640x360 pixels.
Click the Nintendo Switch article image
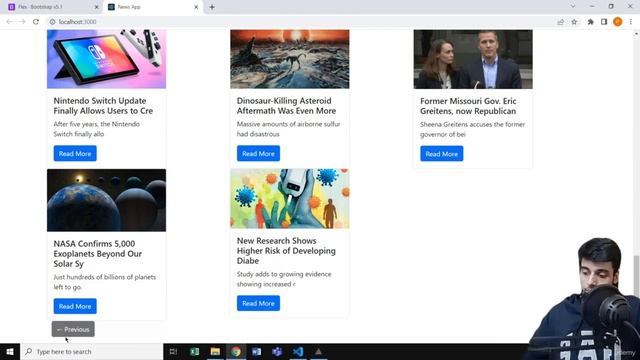click(x=107, y=59)
